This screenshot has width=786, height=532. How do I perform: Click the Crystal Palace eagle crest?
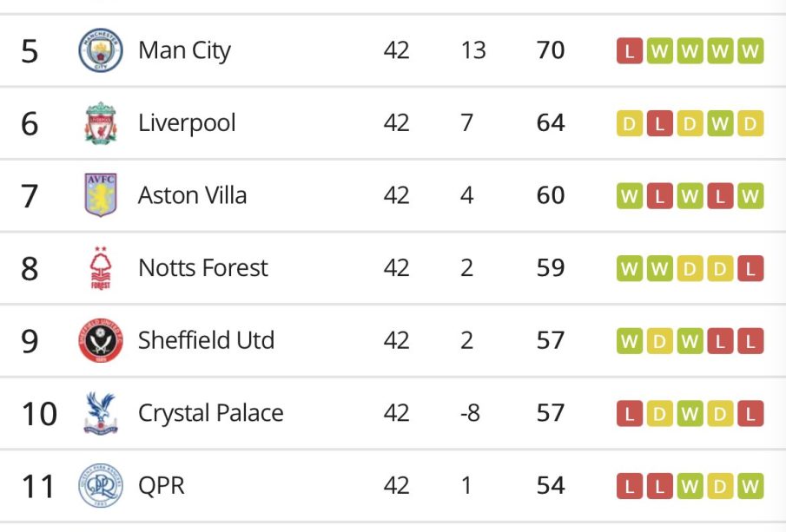(101, 413)
